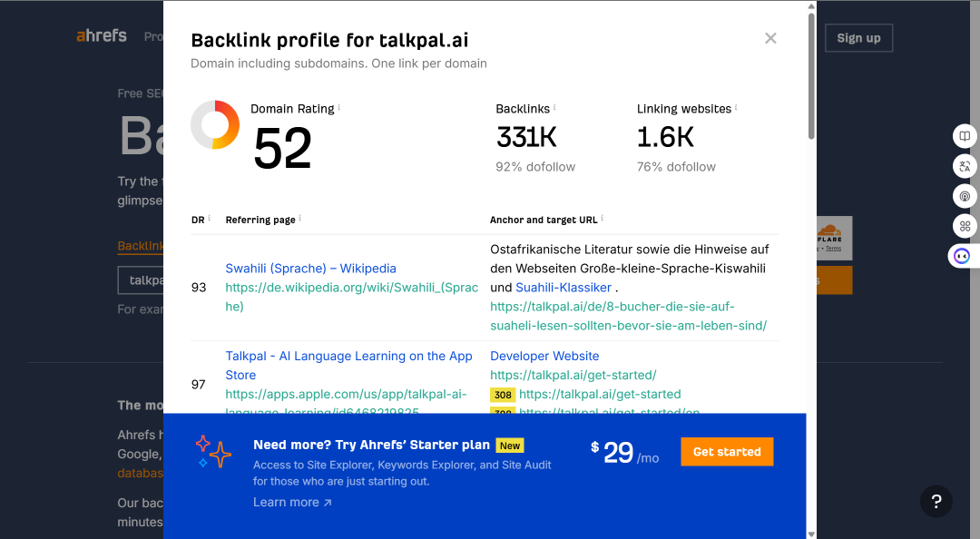The width and height of the screenshot is (980, 539).
Task: Open the 308 redirect https://talkpal.ai/get-started link
Action: (600, 395)
